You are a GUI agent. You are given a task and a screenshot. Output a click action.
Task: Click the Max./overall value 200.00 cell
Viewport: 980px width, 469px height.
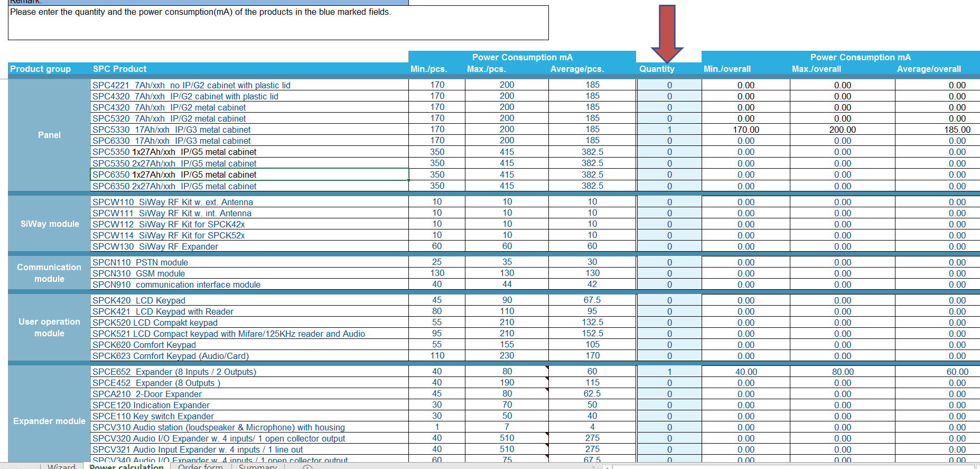click(x=842, y=130)
